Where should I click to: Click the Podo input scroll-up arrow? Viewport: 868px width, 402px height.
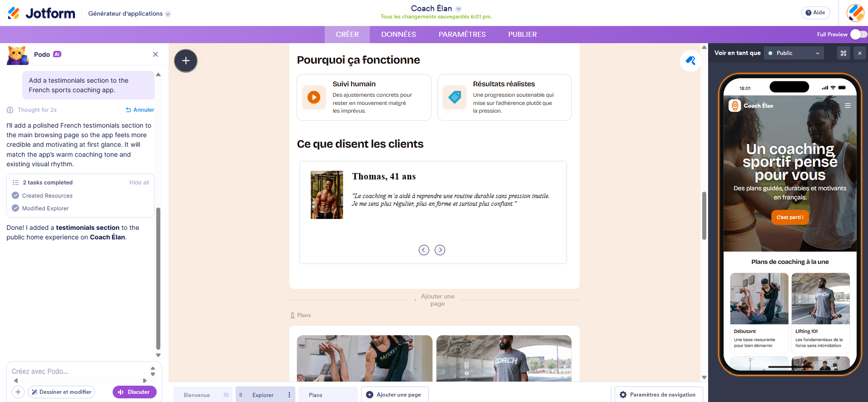(x=153, y=368)
